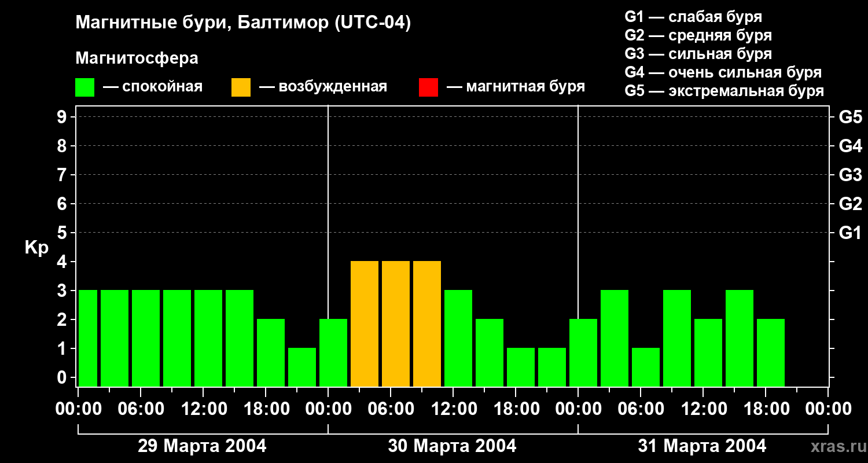Select the '31 Марта 2004' date label
The width and height of the screenshot is (868, 463).
[x=702, y=446]
